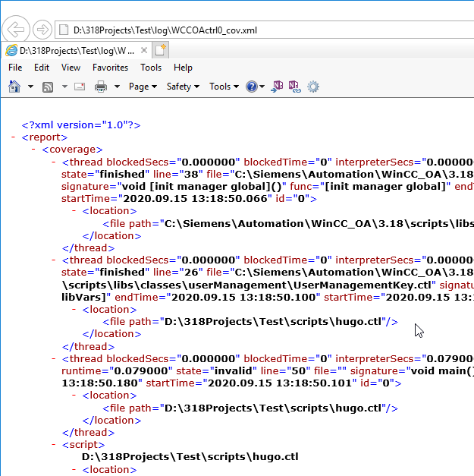Image resolution: width=474 pixels, height=476 pixels.
Task: Click the browser Back arrow button
Action: tap(15, 30)
